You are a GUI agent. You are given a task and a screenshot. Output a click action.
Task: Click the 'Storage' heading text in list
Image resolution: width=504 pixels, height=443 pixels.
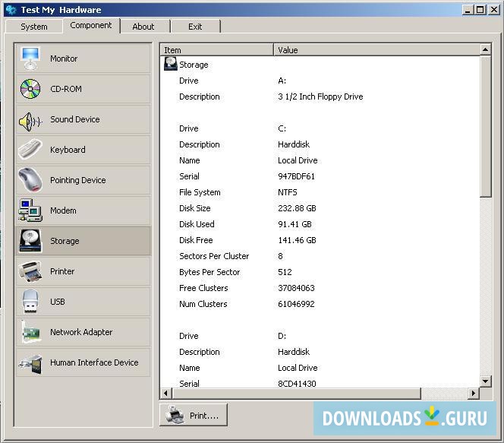click(194, 65)
